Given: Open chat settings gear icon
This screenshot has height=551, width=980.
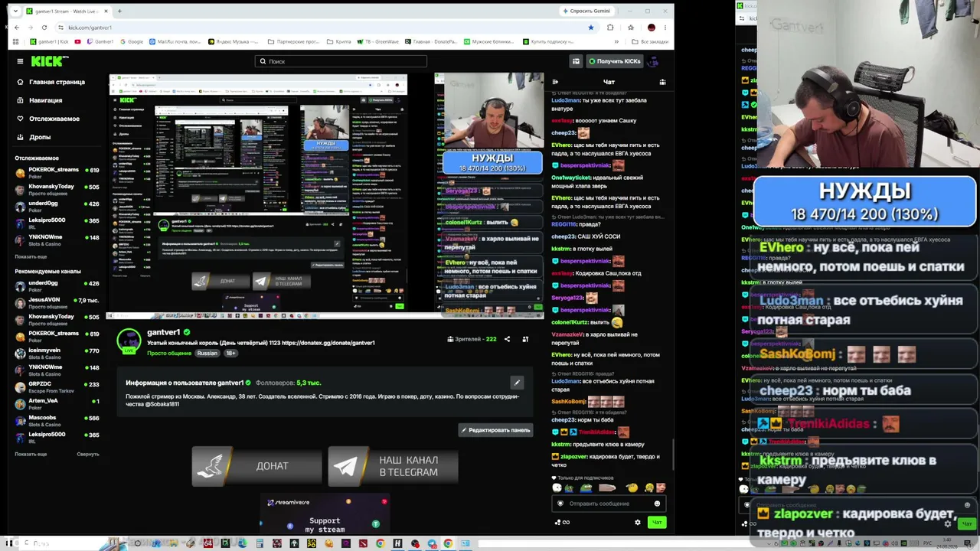Looking at the screenshot, I should (x=638, y=522).
